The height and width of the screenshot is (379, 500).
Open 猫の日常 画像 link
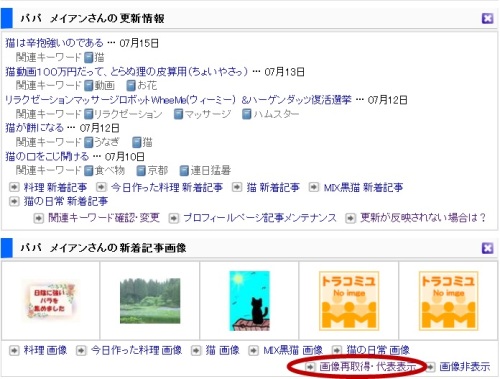[378, 350]
